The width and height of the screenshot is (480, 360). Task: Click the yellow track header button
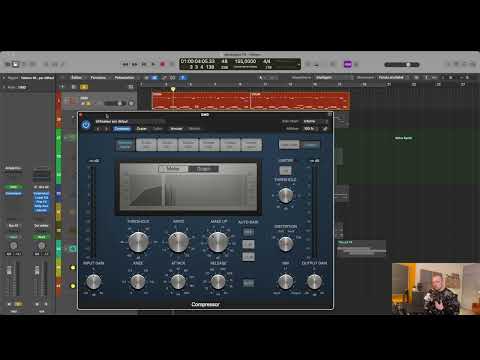[84, 87]
